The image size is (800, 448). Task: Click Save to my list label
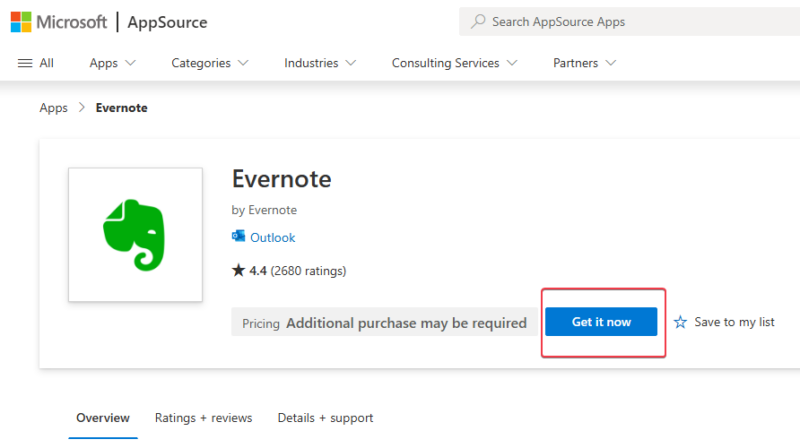pos(734,322)
